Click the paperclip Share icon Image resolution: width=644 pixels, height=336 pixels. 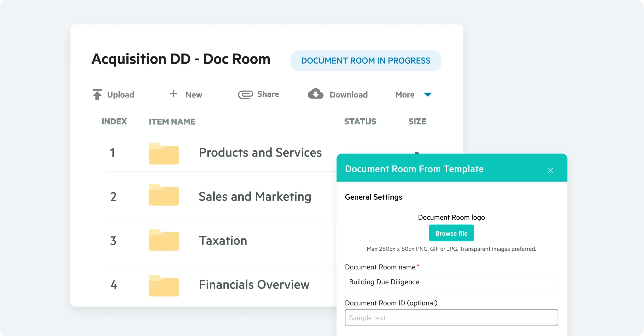point(246,94)
